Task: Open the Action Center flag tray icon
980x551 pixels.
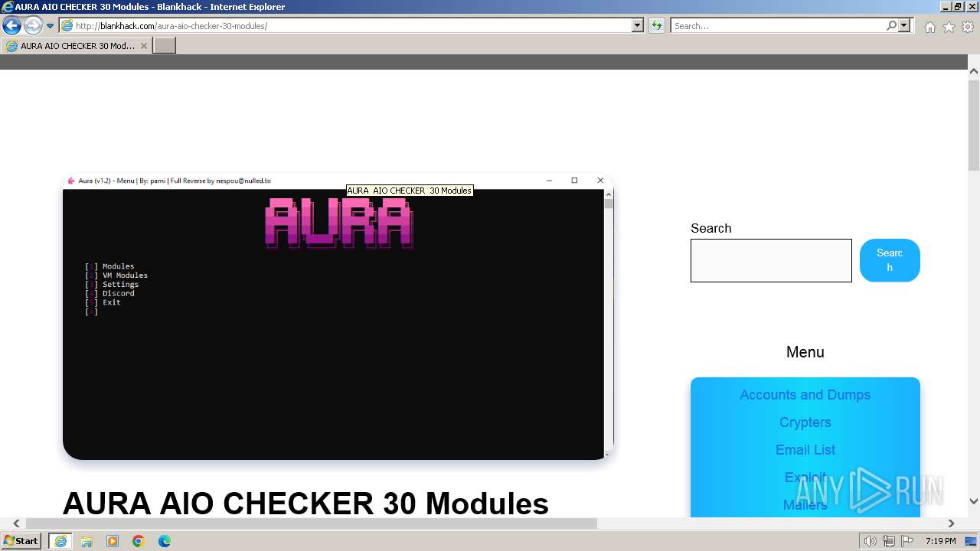Action: coord(909,541)
